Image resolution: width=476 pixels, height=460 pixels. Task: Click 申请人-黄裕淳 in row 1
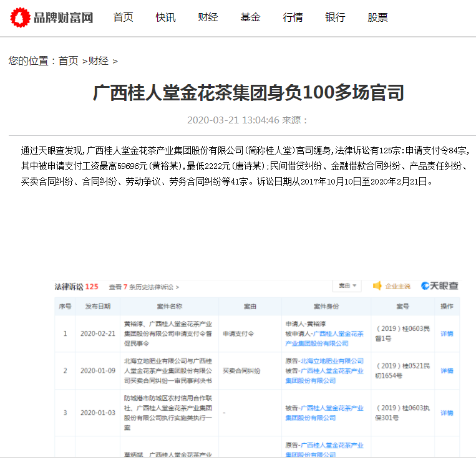tap(306, 324)
